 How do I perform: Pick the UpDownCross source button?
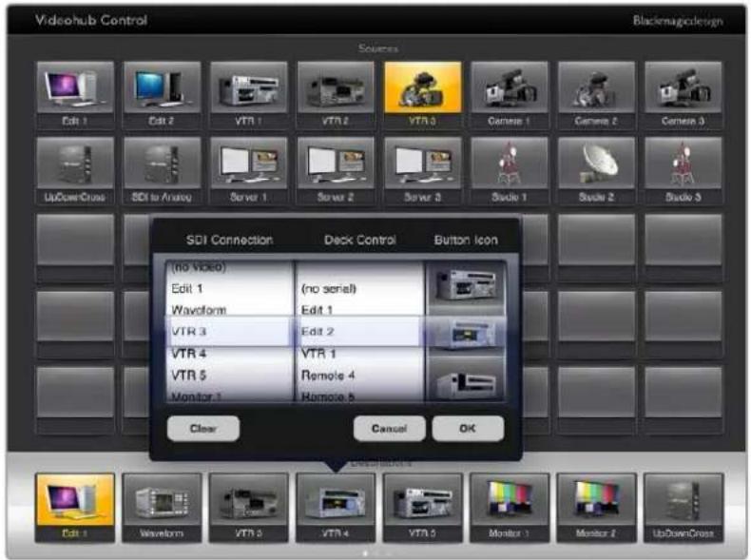pos(75,170)
